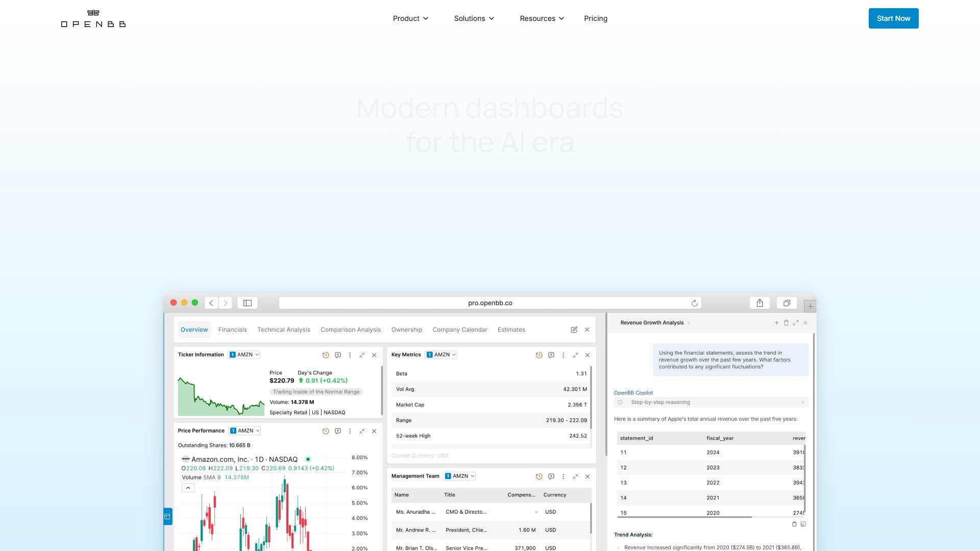Start new Copilot chat with plus icon

point(776,322)
